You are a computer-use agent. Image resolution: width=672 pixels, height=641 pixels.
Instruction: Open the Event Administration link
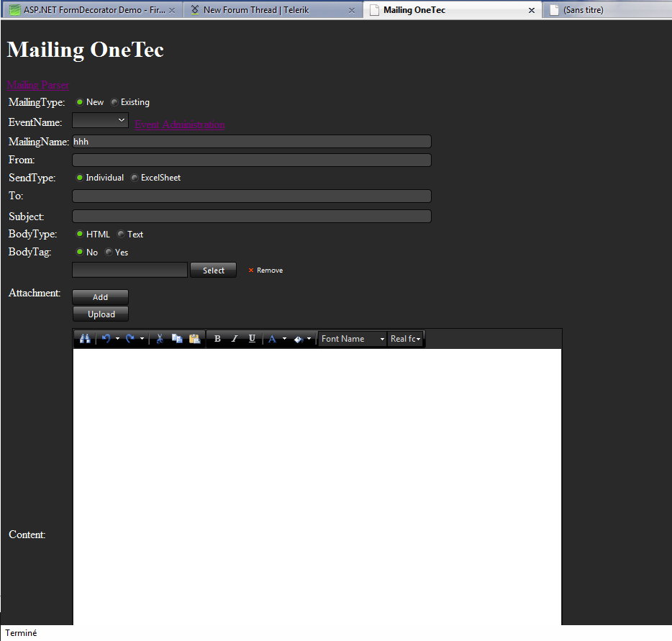pyautogui.click(x=180, y=124)
